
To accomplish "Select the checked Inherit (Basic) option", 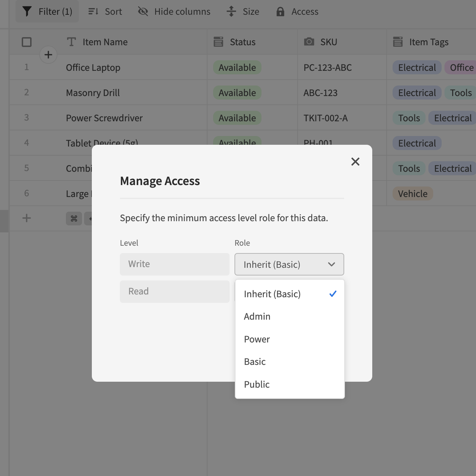I will pyautogui.click(x=272, y=294).
